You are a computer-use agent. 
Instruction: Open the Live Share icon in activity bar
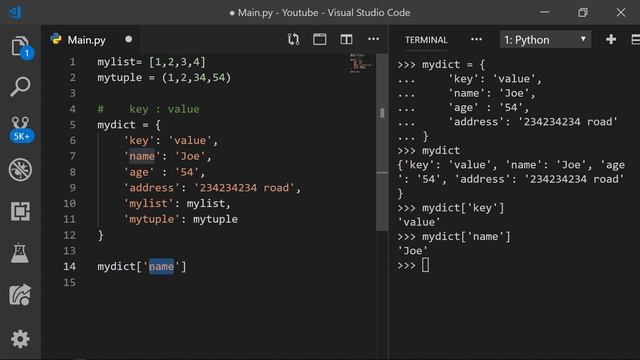[20, 295]
